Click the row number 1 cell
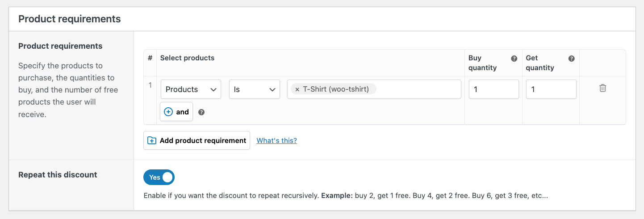The image size is (644, 219). point(151,85)
